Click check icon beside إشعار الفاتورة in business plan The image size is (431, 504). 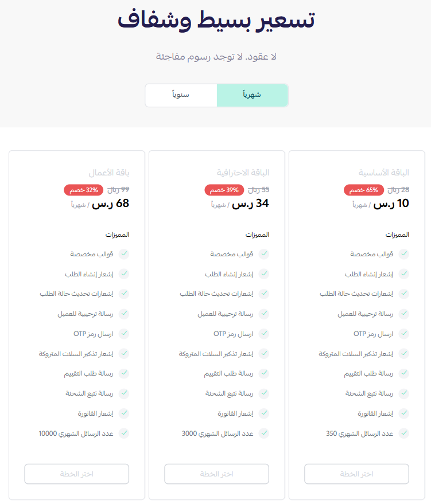click(x=124, y=413)
